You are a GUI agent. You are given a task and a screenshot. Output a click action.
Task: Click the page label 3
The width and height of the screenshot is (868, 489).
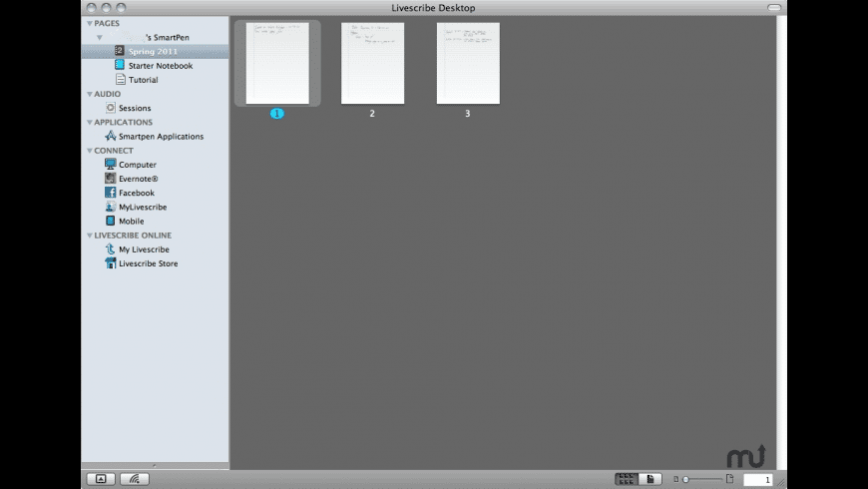(467, 114)
